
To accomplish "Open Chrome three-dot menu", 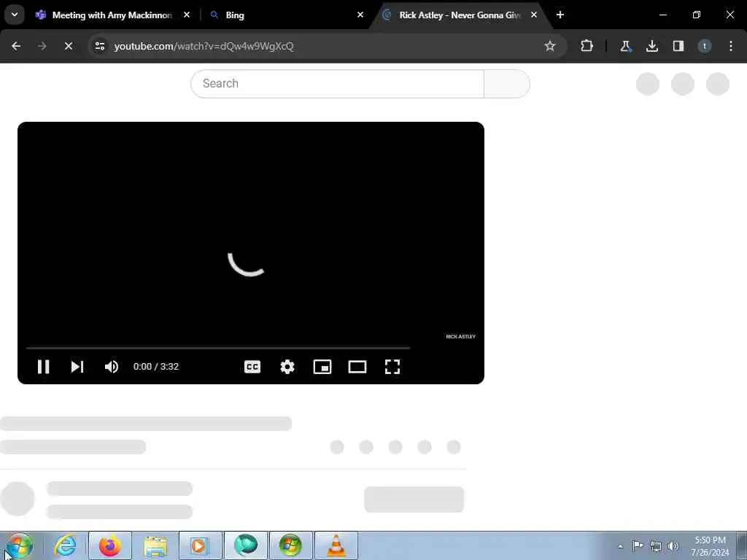I will click(x=731, y=46).
